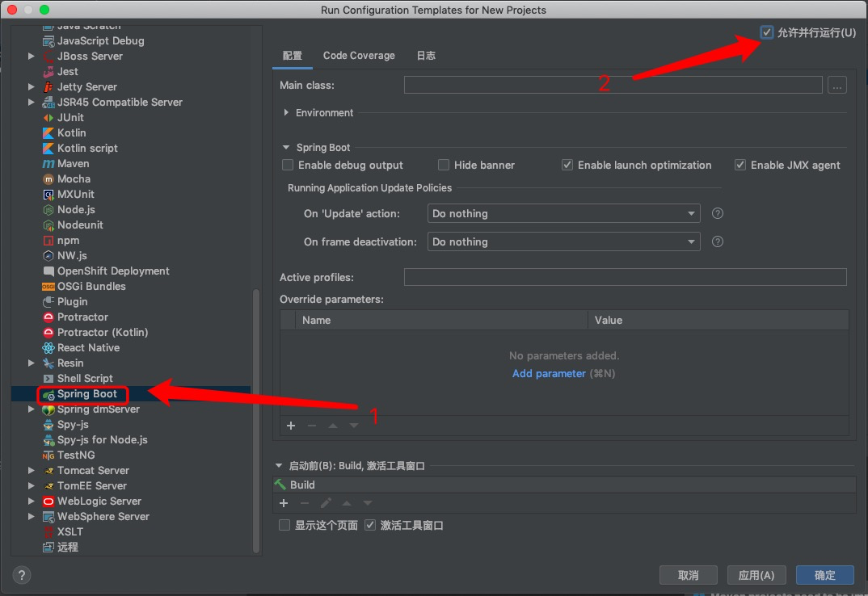Toggle 允许并行运行 checkbox
Image resolution: width=868 pixels, height=596 pixels.
coord(767,32)
